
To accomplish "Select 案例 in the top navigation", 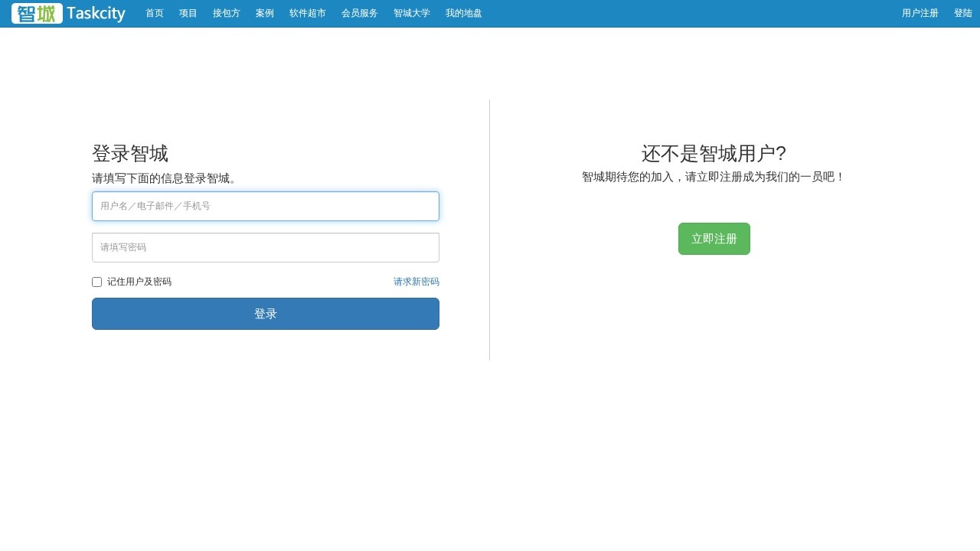I will click(265, 13).
